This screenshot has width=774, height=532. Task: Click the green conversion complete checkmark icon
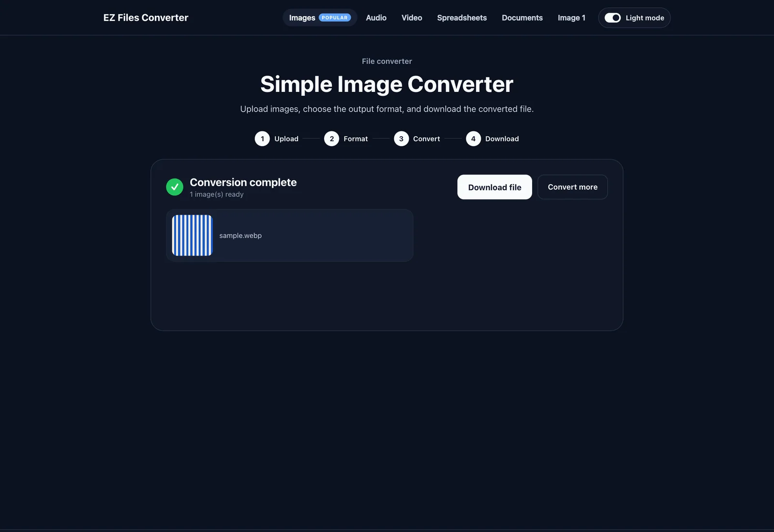click(175, 187)
